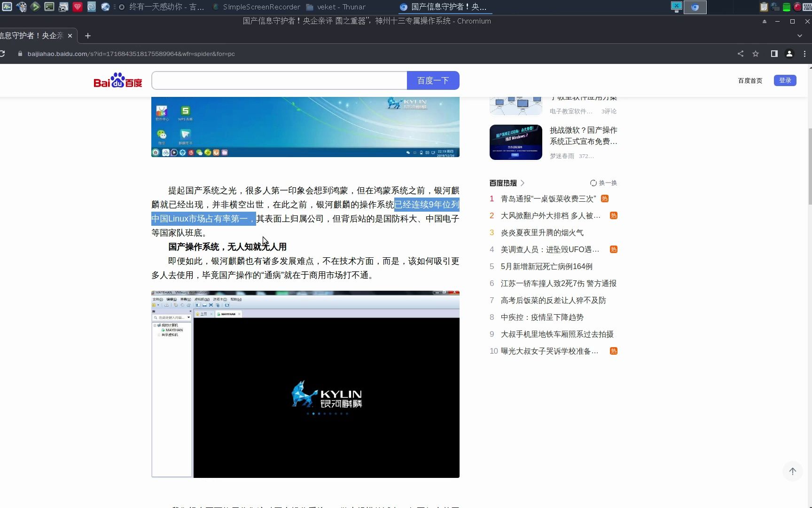
Task: Open thumbnail of 挑战微软 article
Action: click(x=515, y=142)
